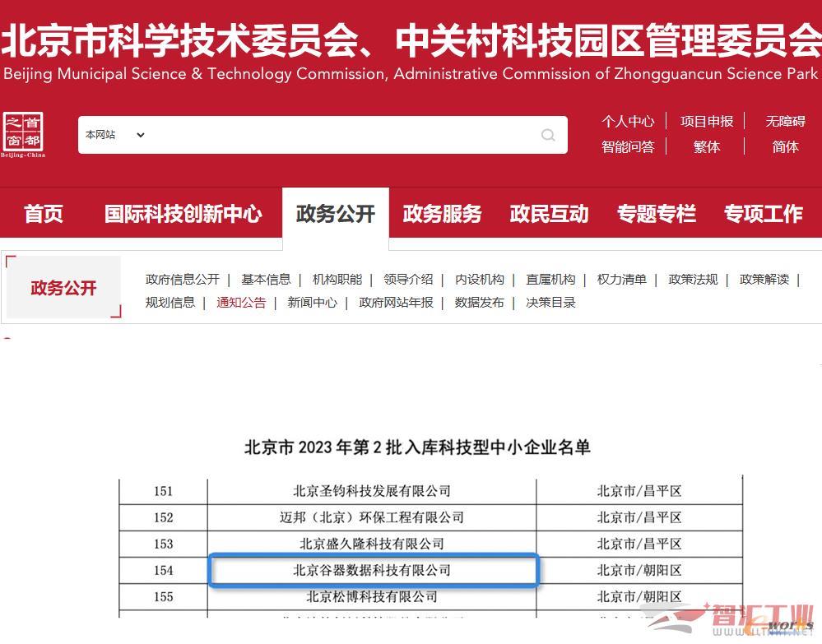Screen dimensions: 822x644
Task: Select 北京市/昌平区 cell in row 151
Action: [x=639, y=491]
